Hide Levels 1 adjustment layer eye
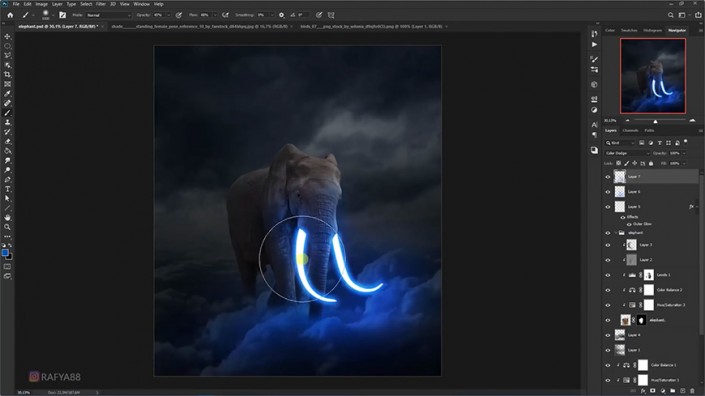This screenshot has width=705, height=396. tap(608, 275)
